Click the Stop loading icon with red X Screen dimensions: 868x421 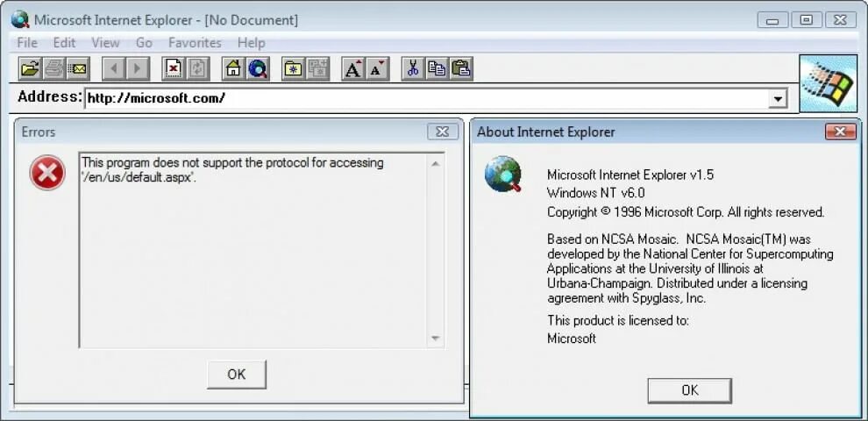coord(174,68)
